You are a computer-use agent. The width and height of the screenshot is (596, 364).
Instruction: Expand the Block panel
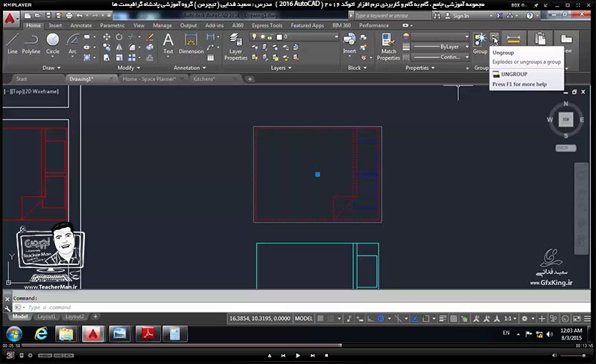(x=358, y=68)
